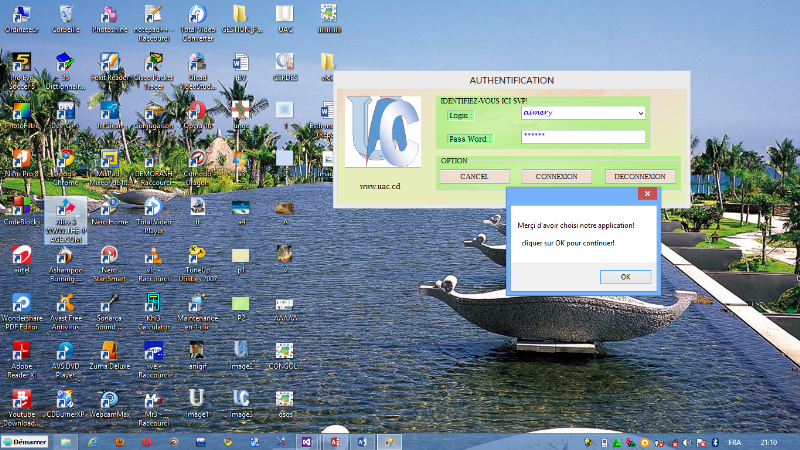Close the message dialog with the red X
Image resolution: width=800 pixels, height=450 pixels.
[x=646, y=194]
